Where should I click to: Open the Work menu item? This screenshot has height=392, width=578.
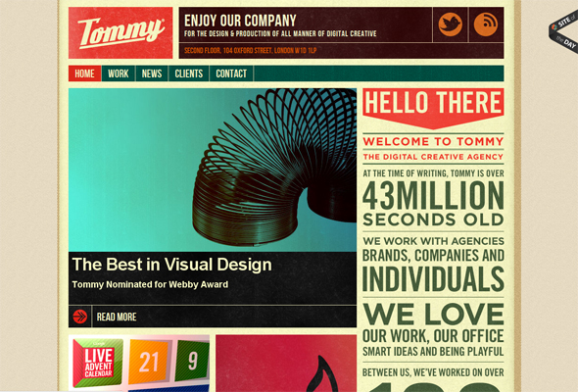(x=119, y=73)
